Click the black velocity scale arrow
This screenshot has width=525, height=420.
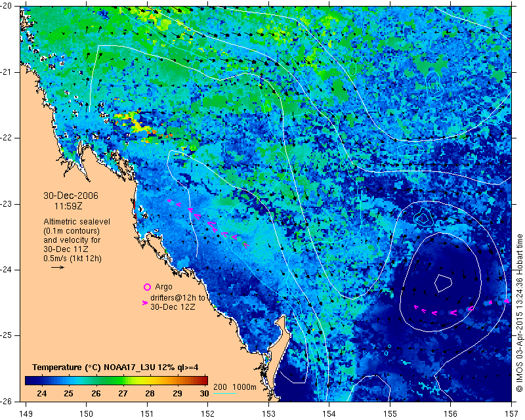[x=58, y=267]
